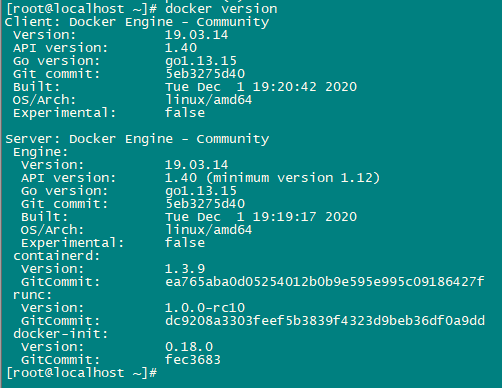The height and width of the screenshot is (388, 502).
Task: Click the final shell prompt line
Action: [x=81, y=373]
